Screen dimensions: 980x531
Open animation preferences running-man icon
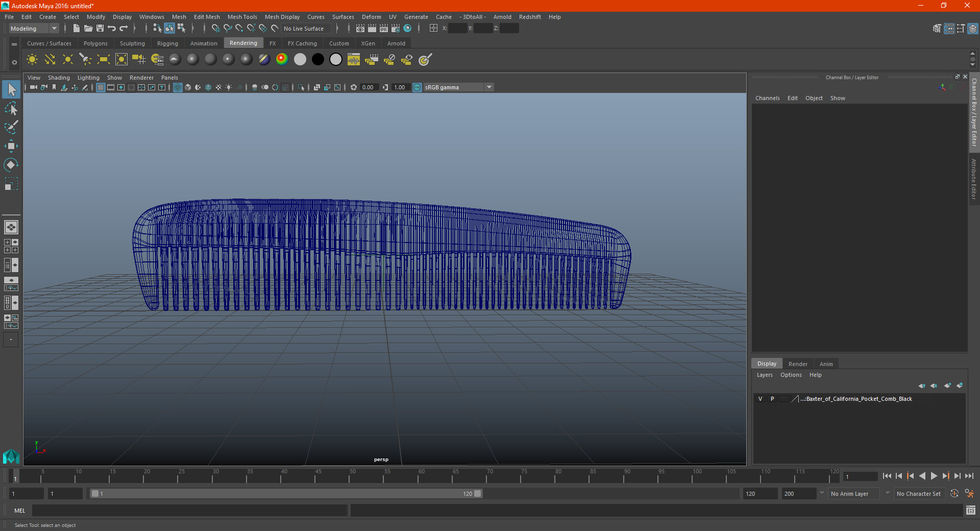pos(969,494)
